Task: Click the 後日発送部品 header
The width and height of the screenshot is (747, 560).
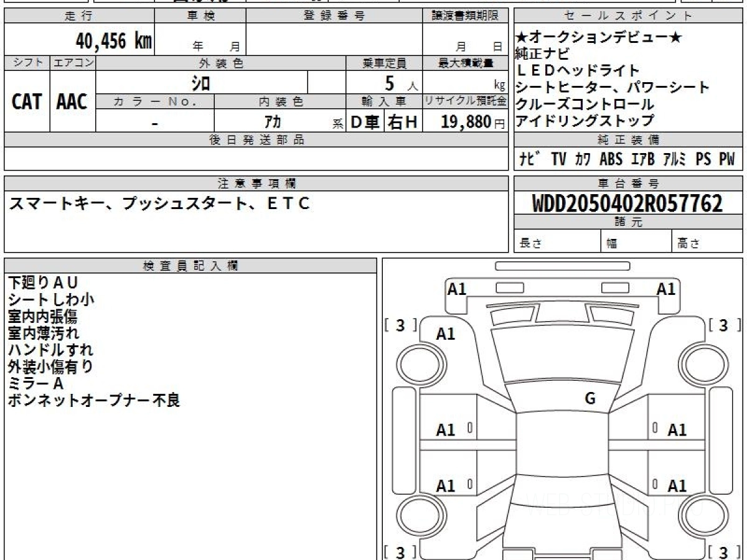Action: [256, 139]
